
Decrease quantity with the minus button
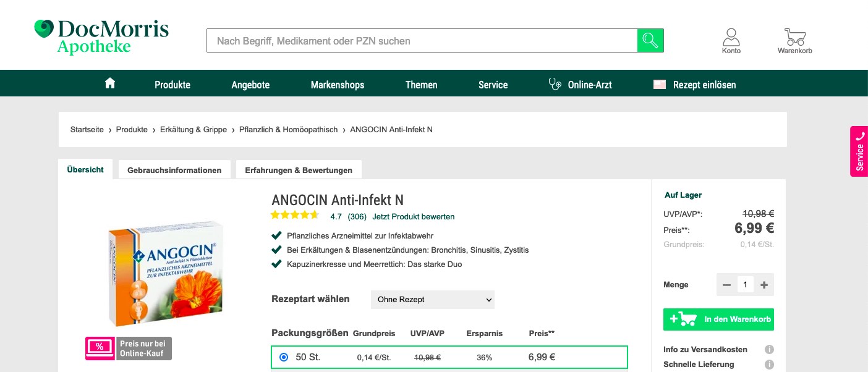coord(727,285)
